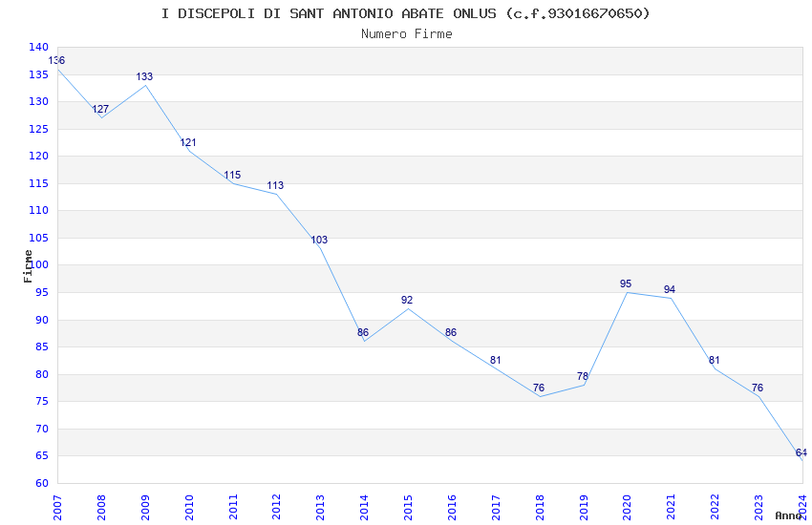Click the y-axis tick label '75'
Viewport: 812px width, 525px height.
tap(42, 401)
